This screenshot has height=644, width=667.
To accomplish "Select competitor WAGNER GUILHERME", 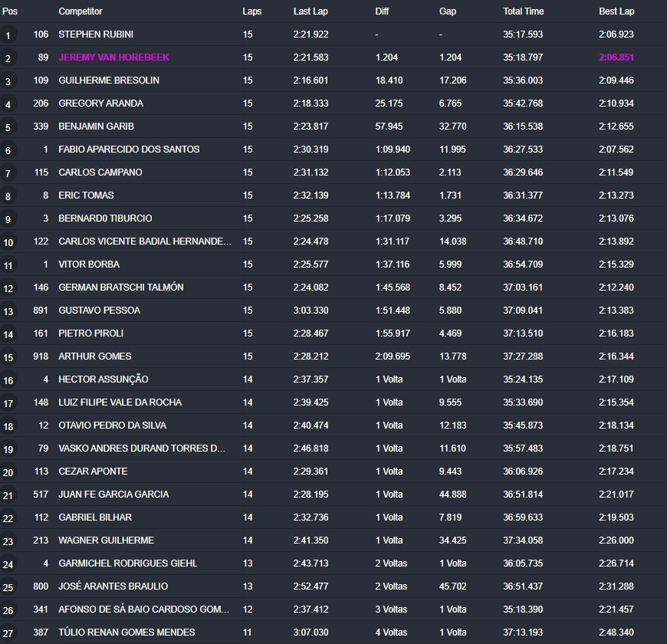I will point(107,540).
